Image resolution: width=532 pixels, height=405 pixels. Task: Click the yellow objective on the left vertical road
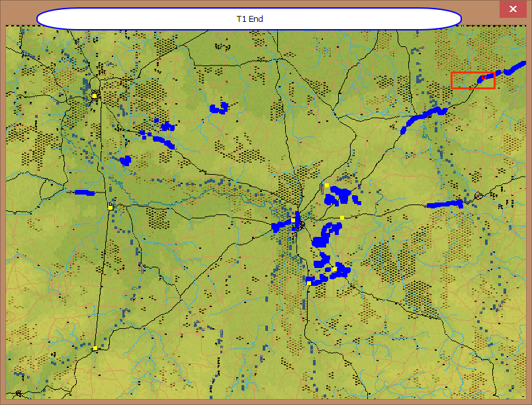[x=111, y=207]
